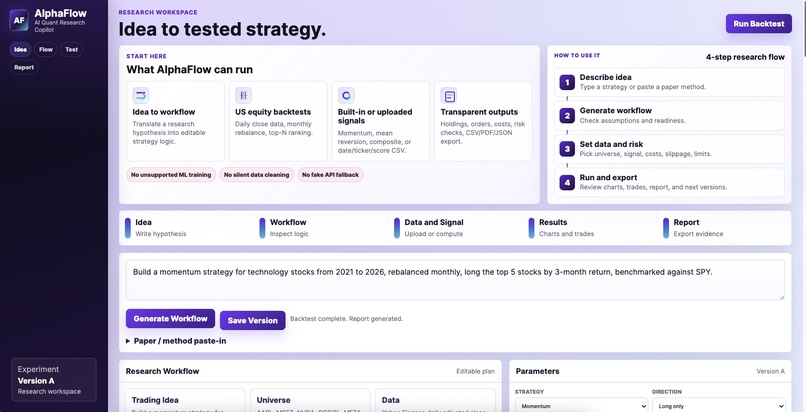
Task: Open the Strategy dropdown showing Momentum
Action: (581, 406)
